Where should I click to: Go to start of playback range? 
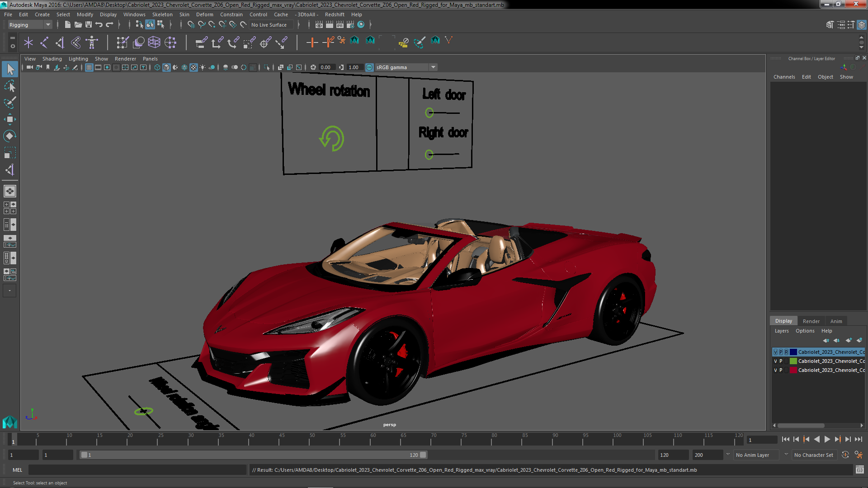coord(785,439)
